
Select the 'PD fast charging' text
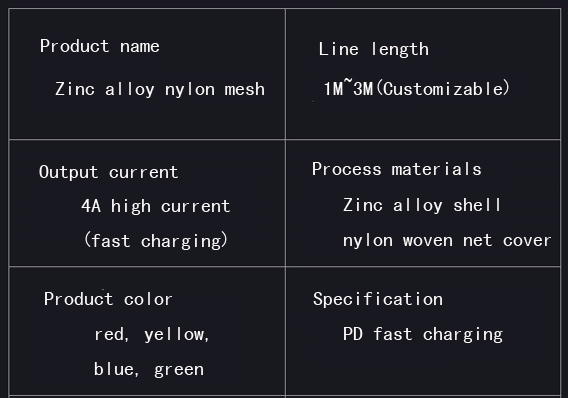pyautogui.click(x=423, y=334)
